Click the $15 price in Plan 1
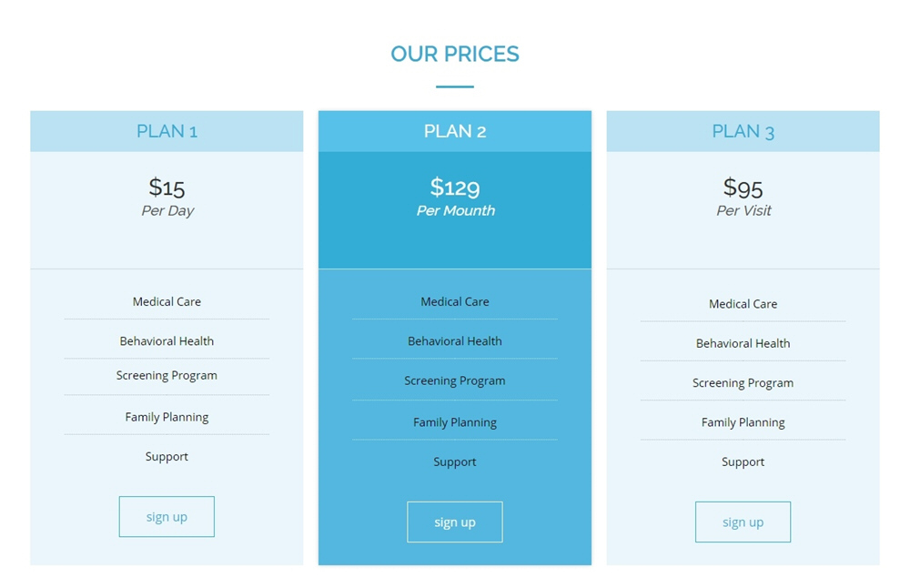The width and height of the screenshot is (910, 588). (167, 188)
